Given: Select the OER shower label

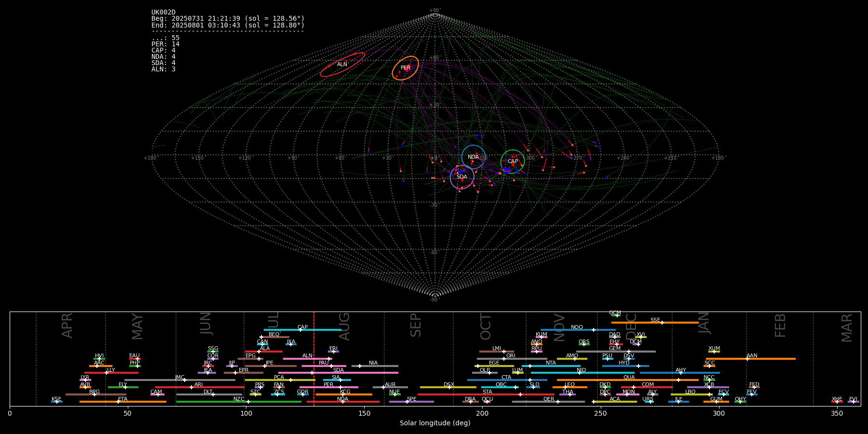Looking at the screenshot, I should click(x=549, y=399).
